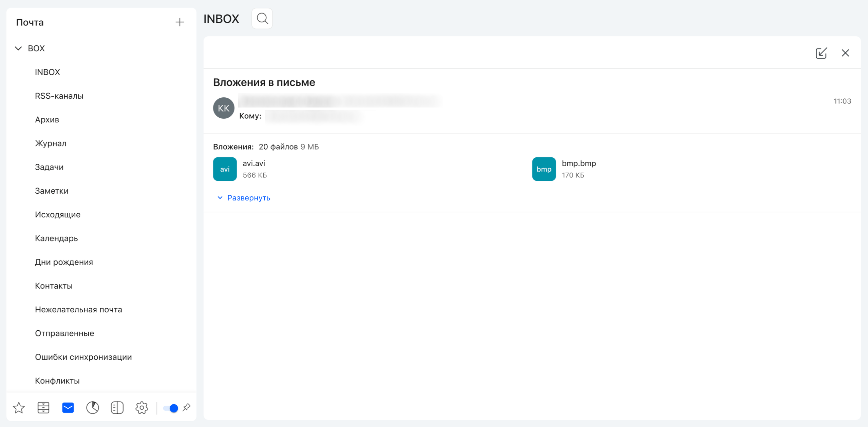This screenshot has width=868, height=427.
Task: Select the Журнал folder
Action: coord(51,143)
